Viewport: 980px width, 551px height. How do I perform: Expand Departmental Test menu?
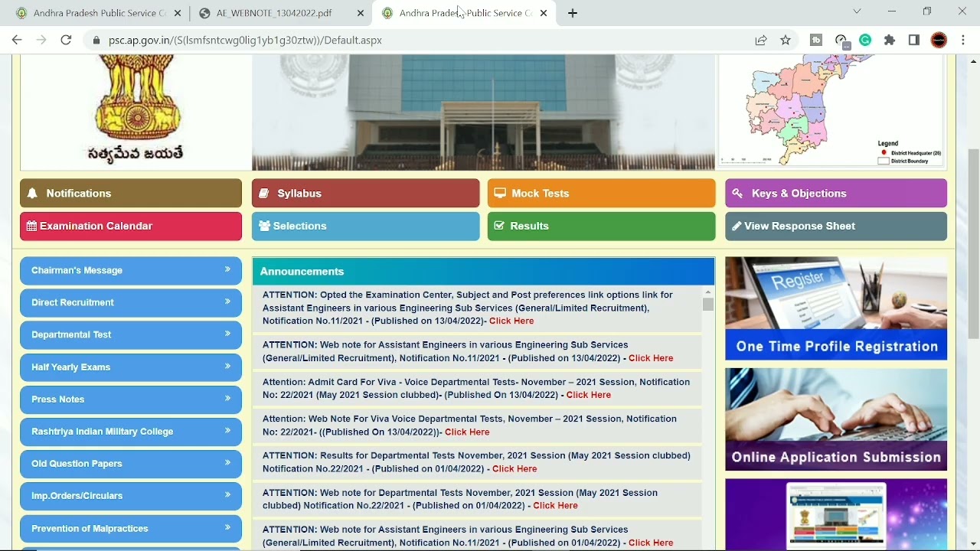(131, 334)
